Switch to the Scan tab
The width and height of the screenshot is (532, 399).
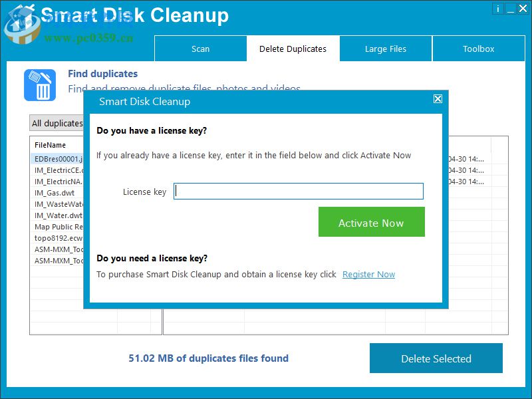[x=200, y=49]
